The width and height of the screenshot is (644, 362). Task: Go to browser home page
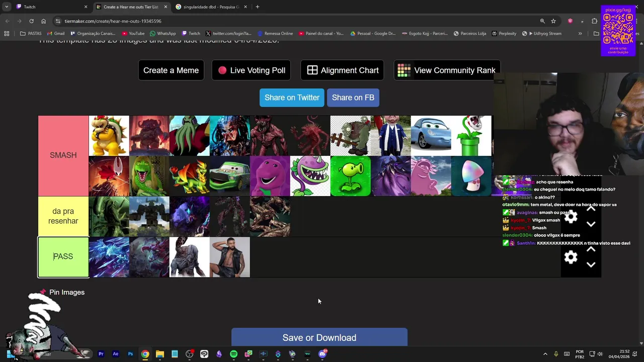click(43, 21)
